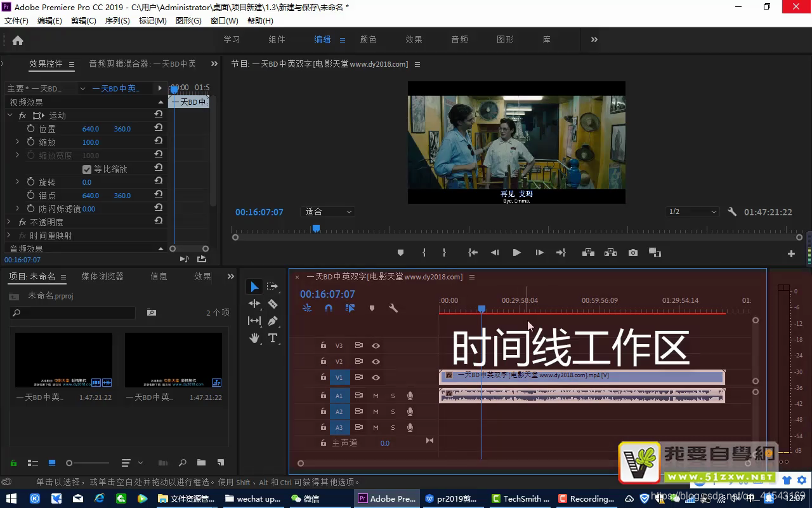The image size is (812, 508).
Task: Click the Go to Out point button
Action: pos(561,253)
